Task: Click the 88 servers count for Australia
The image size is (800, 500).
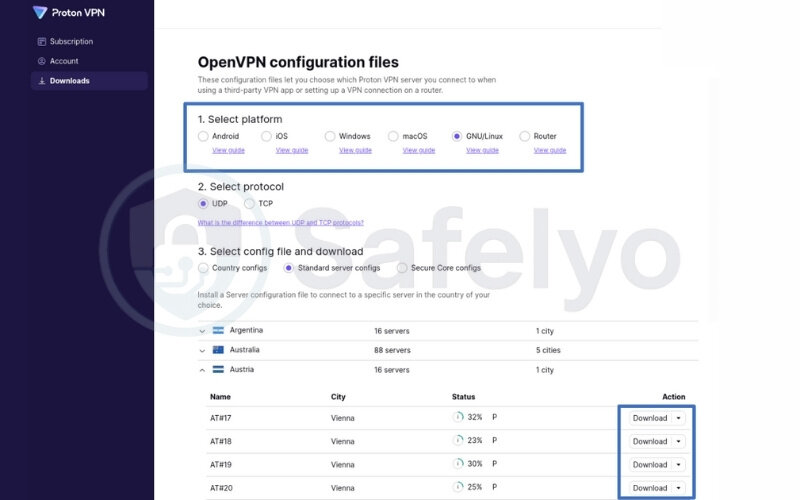Action: [392, 351]
